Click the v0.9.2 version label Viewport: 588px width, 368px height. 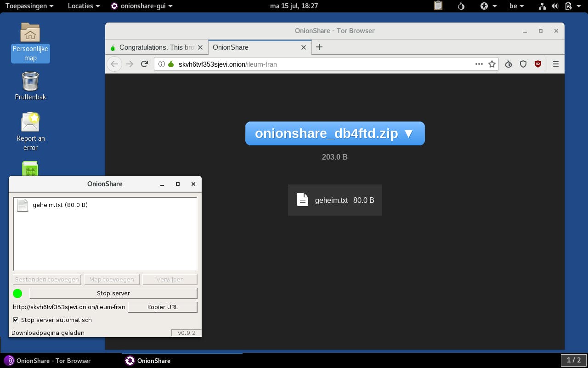(x=187, y=333)
